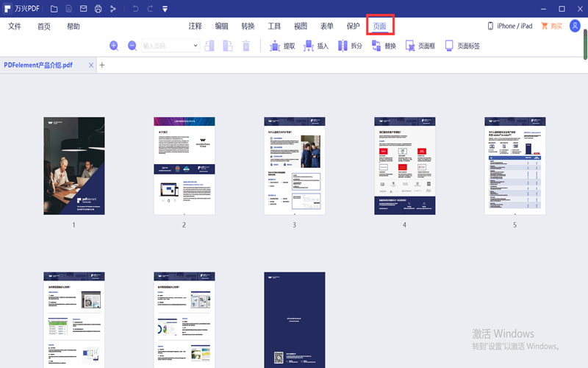Image resolution: width=588 pixels, height=368 pixels.
Task: Open the 文件 (File) menu
Action: click(15, 26)
